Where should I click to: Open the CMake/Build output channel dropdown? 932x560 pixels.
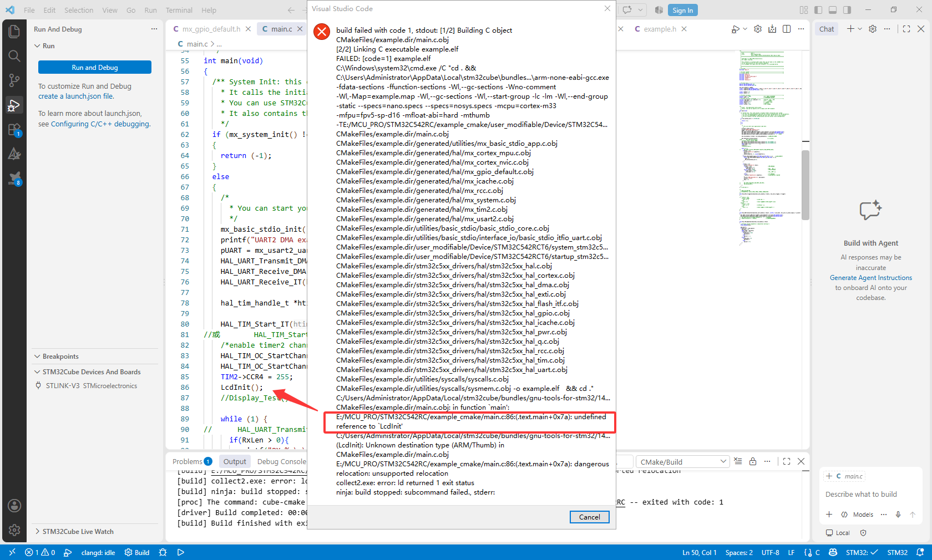(682, 462)
